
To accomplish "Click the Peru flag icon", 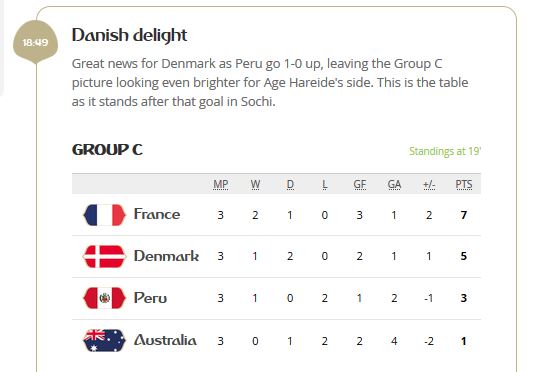I will [104, 298].
